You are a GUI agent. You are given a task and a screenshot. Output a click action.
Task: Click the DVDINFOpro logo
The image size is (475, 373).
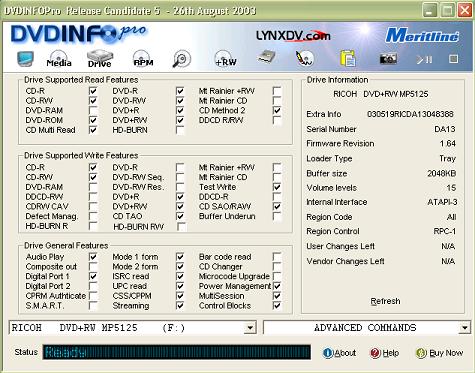coord(78,34)
